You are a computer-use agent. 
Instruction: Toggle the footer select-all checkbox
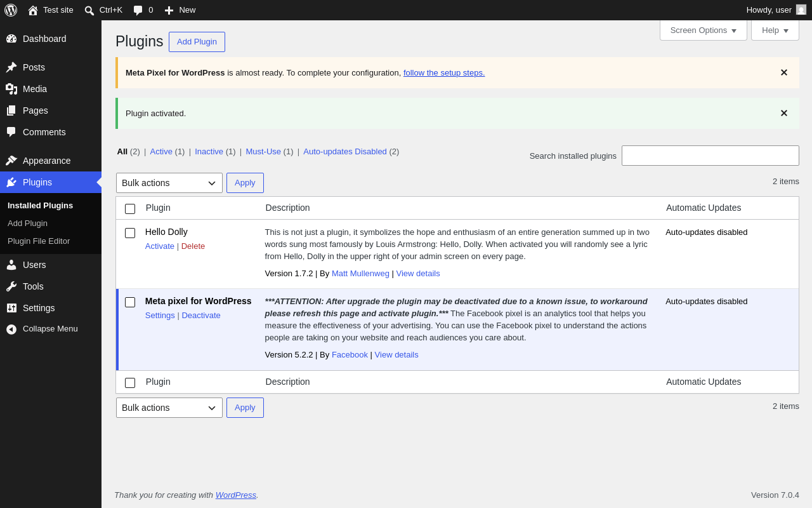[x=130, y=383]
